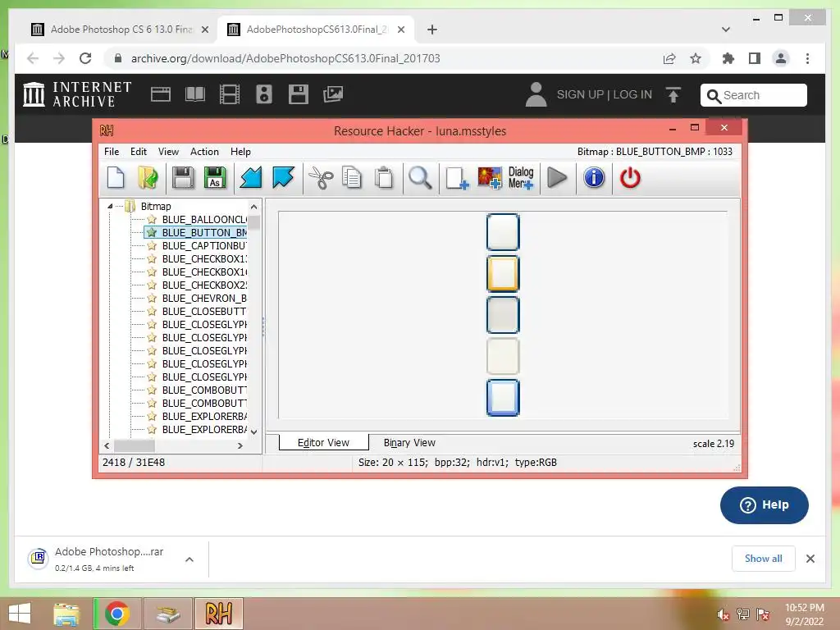The image size is (840, 630).
Task: Open the Windows Start button
Action: [20, 614]
